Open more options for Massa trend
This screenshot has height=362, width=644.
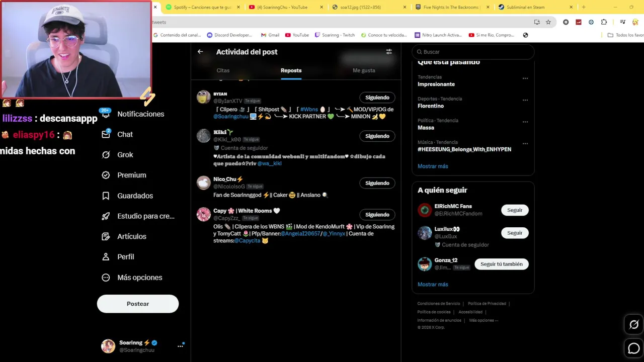pyautogui.click(x=525, y=122)
